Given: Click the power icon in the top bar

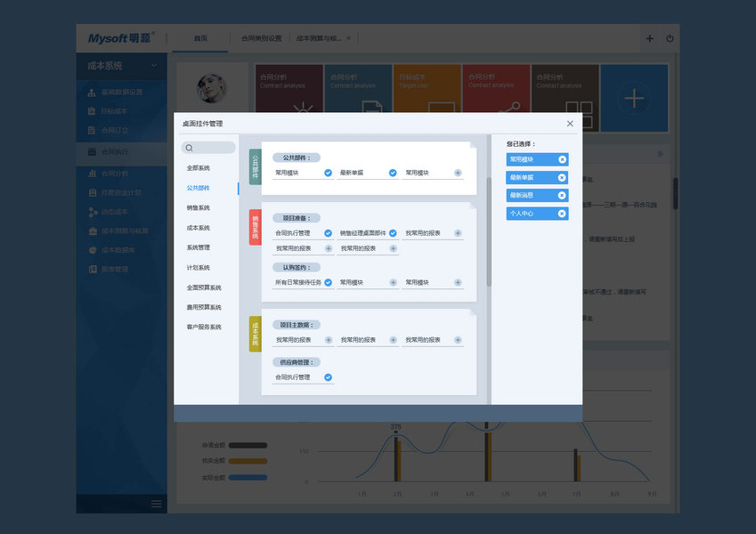Looking at the screenshot, I should click(x=670, y=38).
